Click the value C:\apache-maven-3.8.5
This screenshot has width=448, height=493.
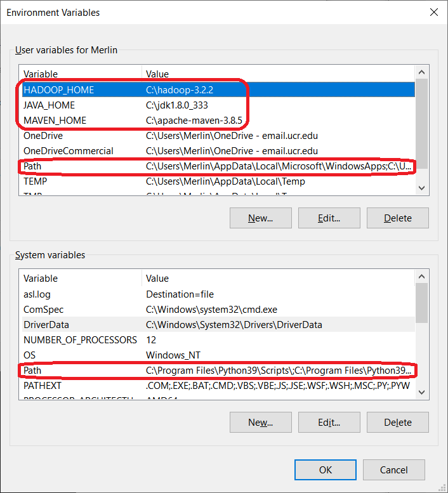click(x=194, y=121)
